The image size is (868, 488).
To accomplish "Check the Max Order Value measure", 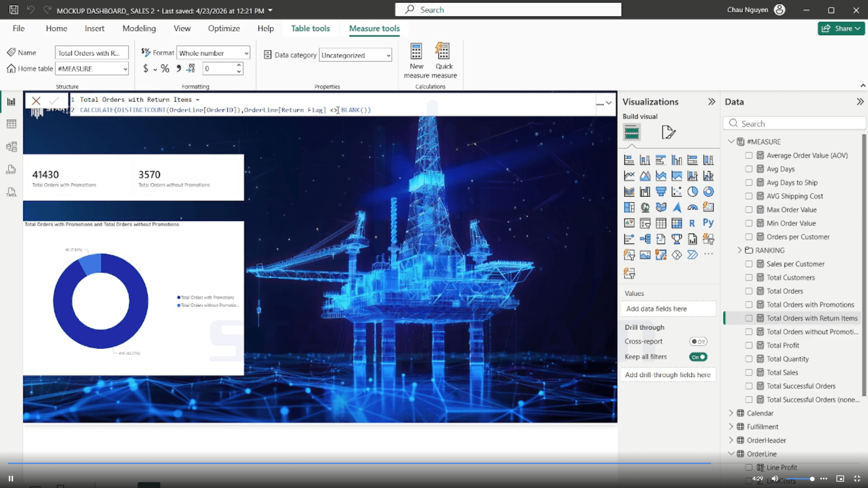I will click(x=749, y=210).
